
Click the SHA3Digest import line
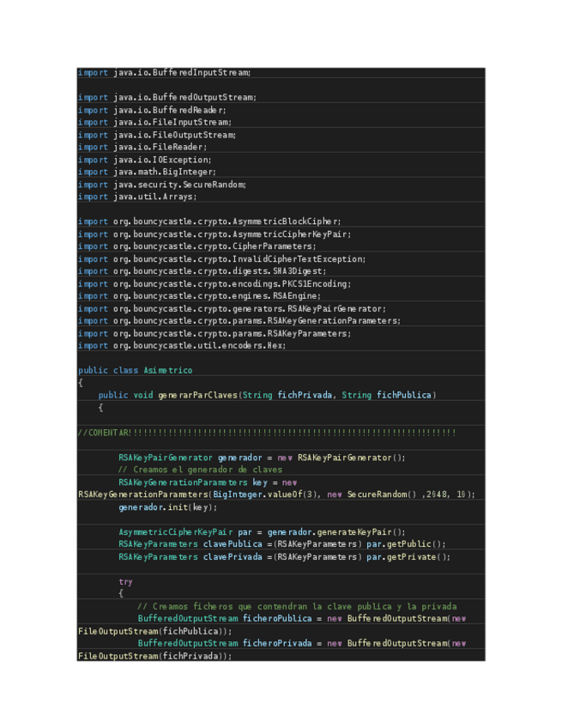point(202,271)
